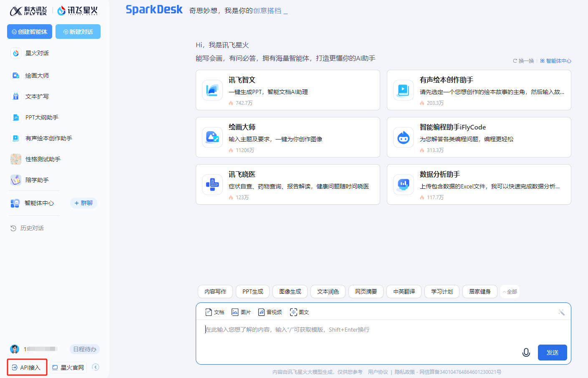
Task: Open 日程待办 schedule
Action: click(x=85, y=349)
